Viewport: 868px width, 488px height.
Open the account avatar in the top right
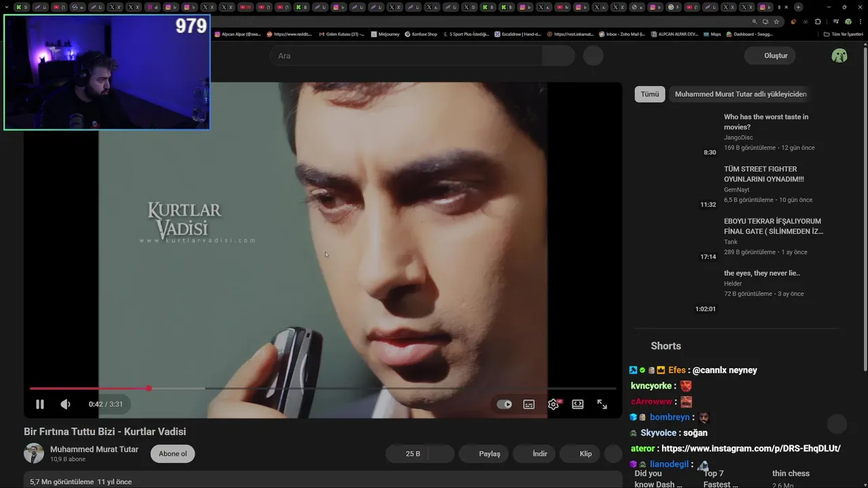tap(840, 56)
